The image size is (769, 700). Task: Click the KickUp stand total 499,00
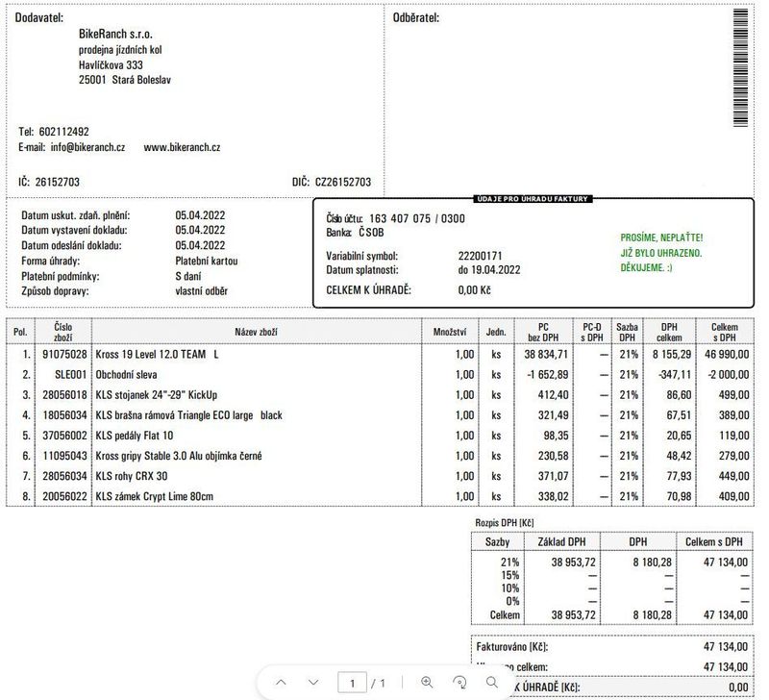[734, 395]
